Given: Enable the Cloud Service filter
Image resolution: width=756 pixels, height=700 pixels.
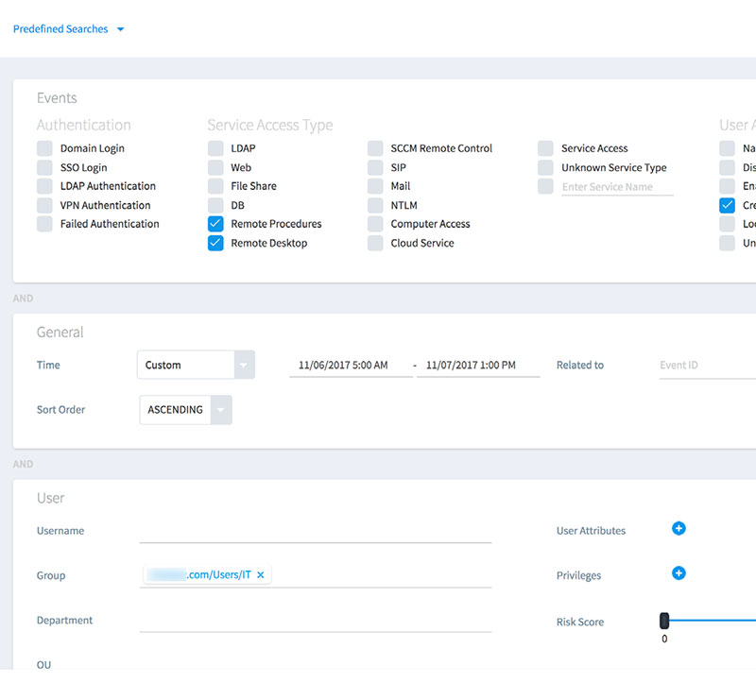Looking at the screenshot, I should point(375,243).
